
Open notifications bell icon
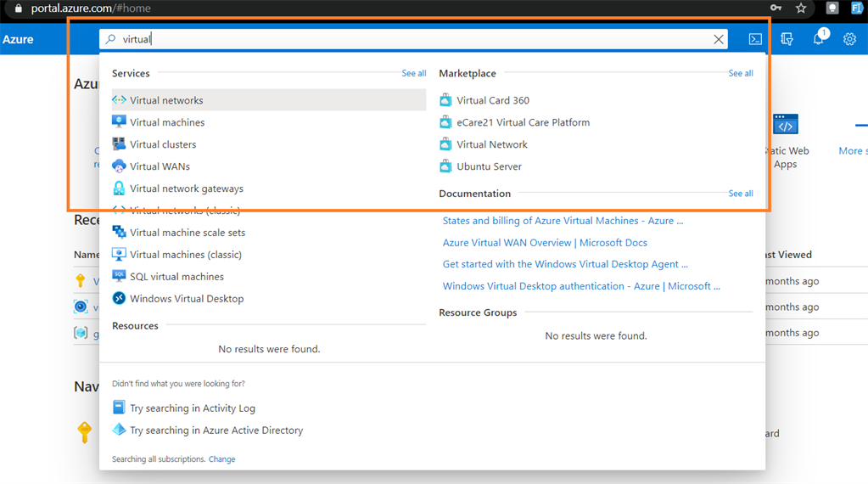tap(819, 39)
